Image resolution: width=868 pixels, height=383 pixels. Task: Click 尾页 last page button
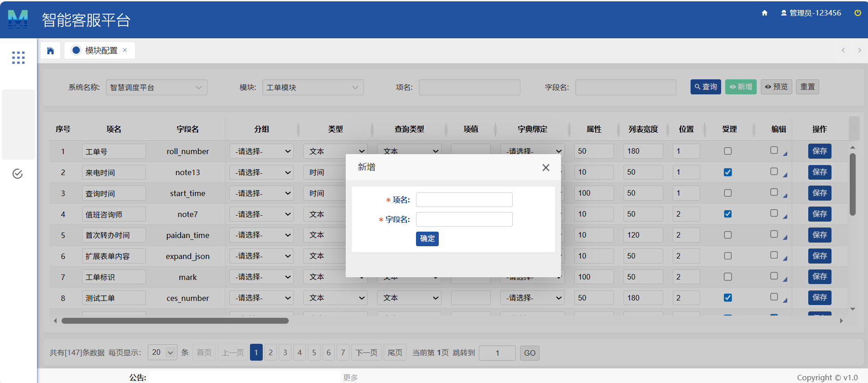pyautogui.click(x=395, y=352)
